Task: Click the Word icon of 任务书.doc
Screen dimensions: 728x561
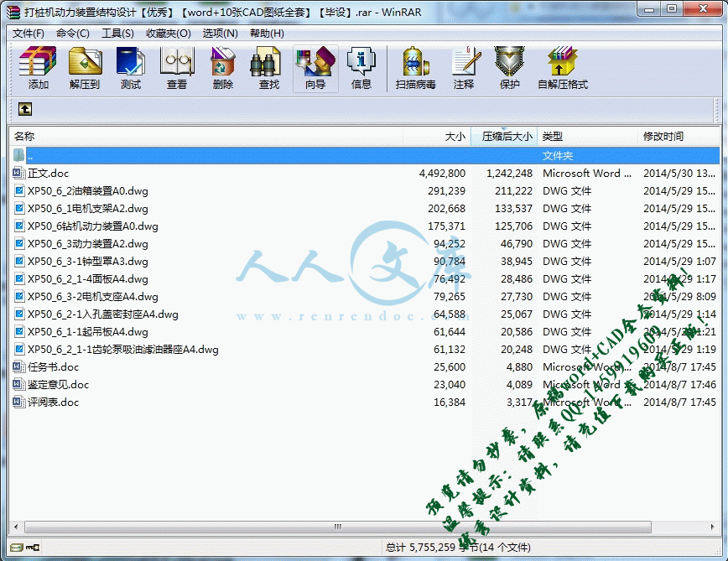Action: click(x=19, y=367)
